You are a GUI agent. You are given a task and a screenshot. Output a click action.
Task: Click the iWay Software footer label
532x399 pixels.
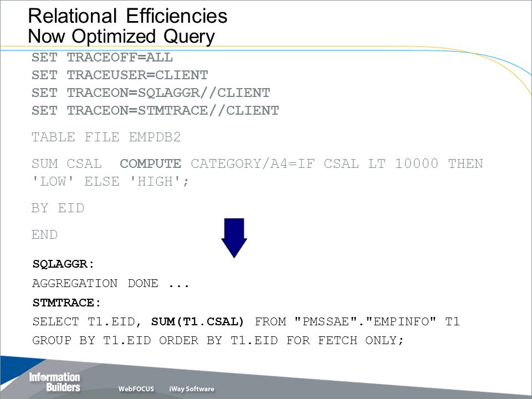[192, 389]
